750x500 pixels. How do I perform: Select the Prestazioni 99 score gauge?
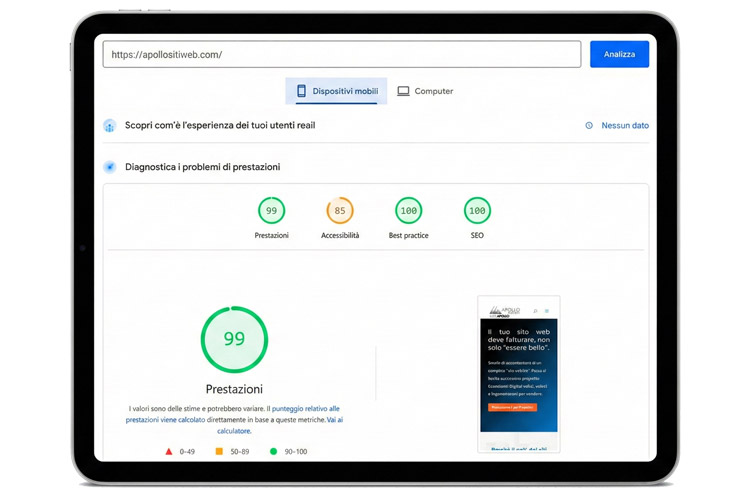[271, 211]
